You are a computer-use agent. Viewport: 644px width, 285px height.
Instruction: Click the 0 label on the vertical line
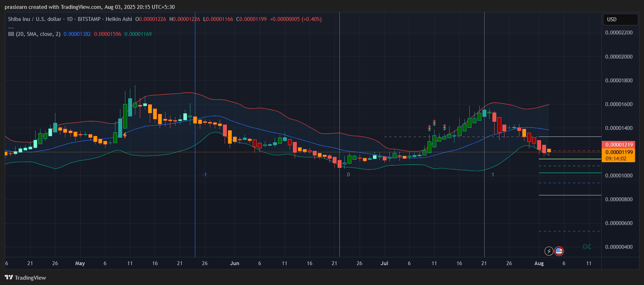point(348,175)
